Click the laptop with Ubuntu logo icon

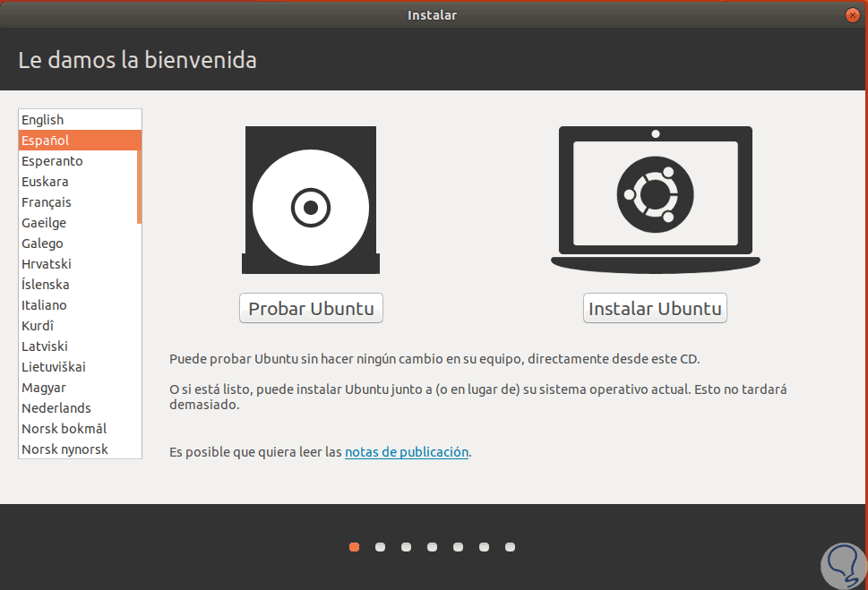tap(656, 200)
